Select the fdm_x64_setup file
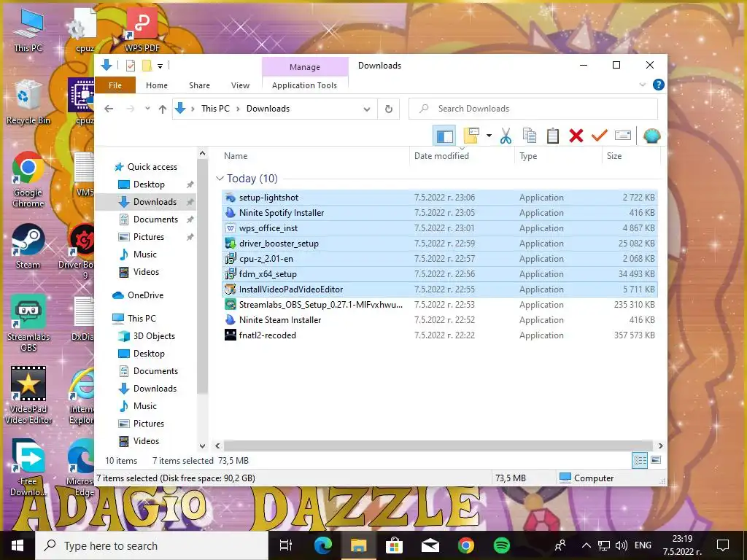747x560 pixels. click(440, 274)
